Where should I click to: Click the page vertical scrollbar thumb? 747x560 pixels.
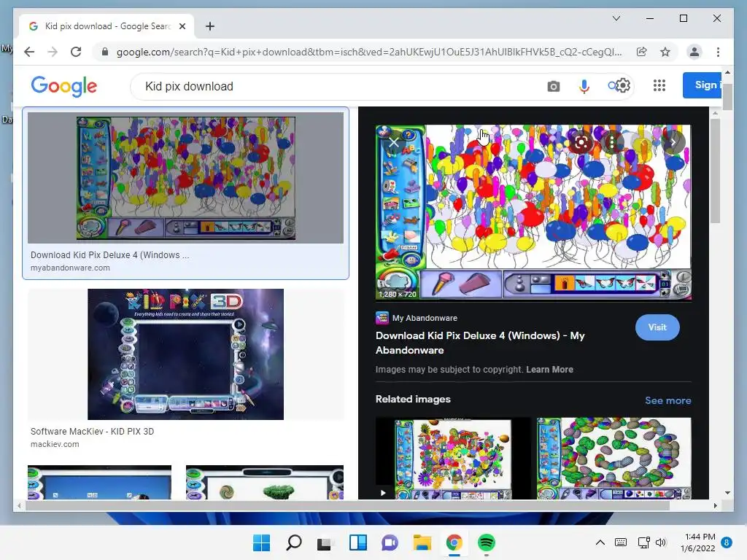[727, 96]
